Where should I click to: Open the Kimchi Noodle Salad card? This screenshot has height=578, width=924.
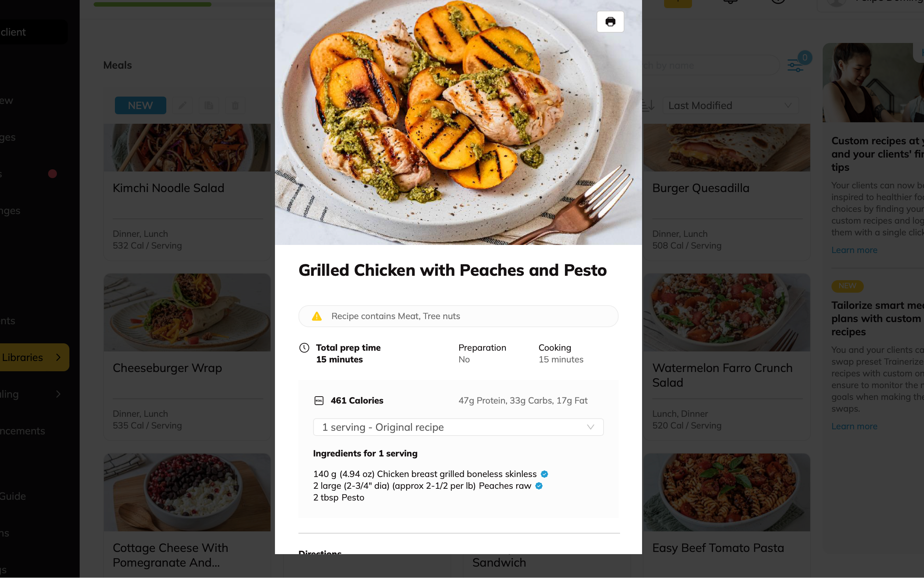(187, 188)
